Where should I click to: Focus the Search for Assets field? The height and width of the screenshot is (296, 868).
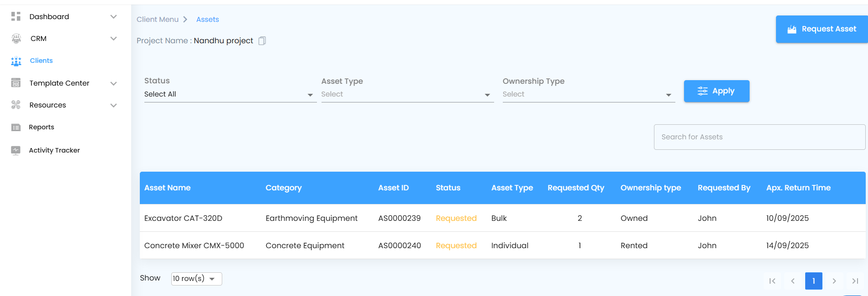759,137
